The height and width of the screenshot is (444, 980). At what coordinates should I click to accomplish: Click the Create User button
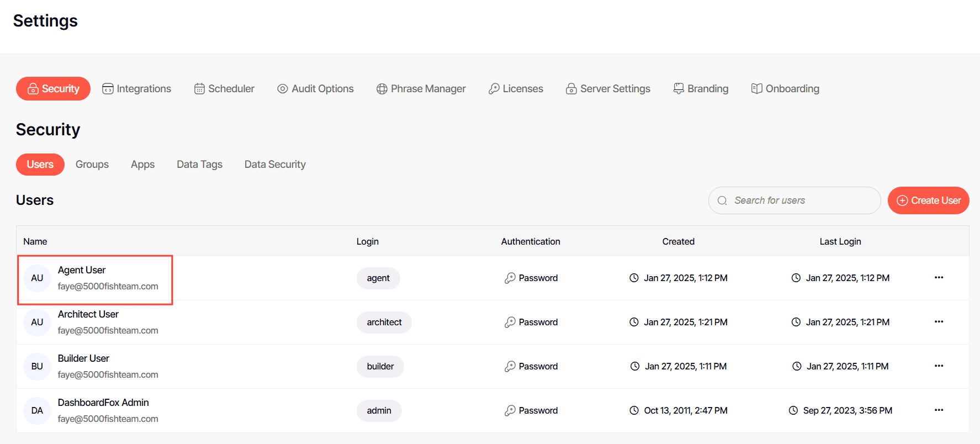[x=928, y=200]
